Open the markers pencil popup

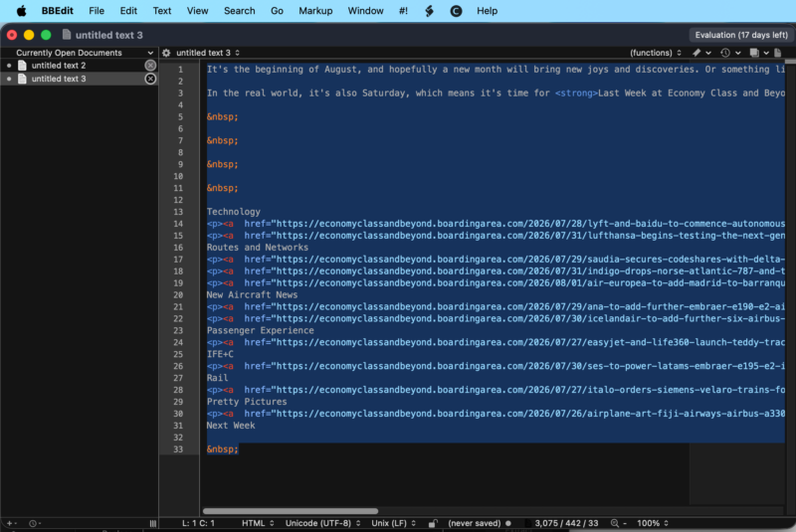click(x=701, y=53)
